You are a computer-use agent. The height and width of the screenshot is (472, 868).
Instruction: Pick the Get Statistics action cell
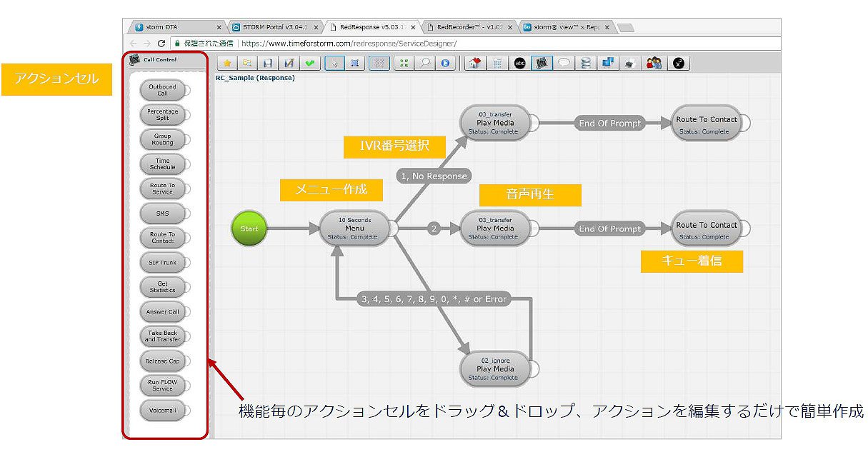click(162, 287)
